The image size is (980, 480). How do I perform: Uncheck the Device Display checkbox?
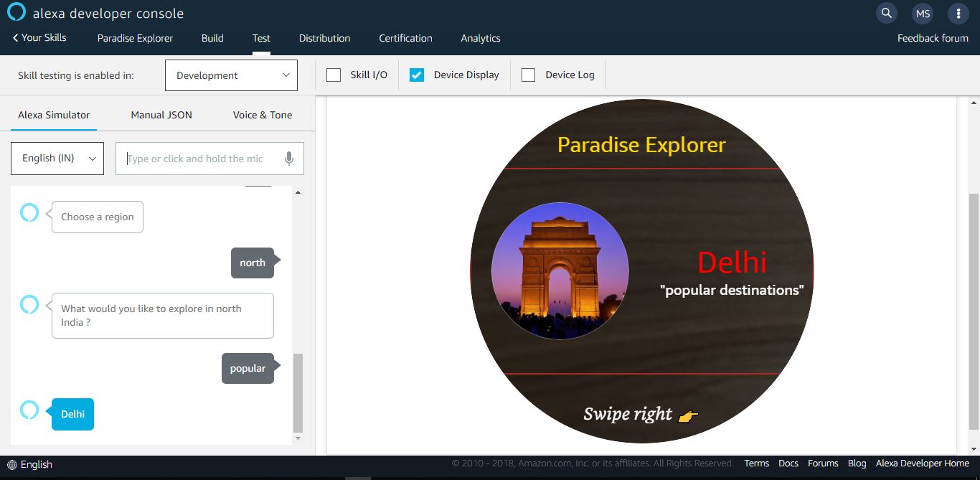click(417, 75)
